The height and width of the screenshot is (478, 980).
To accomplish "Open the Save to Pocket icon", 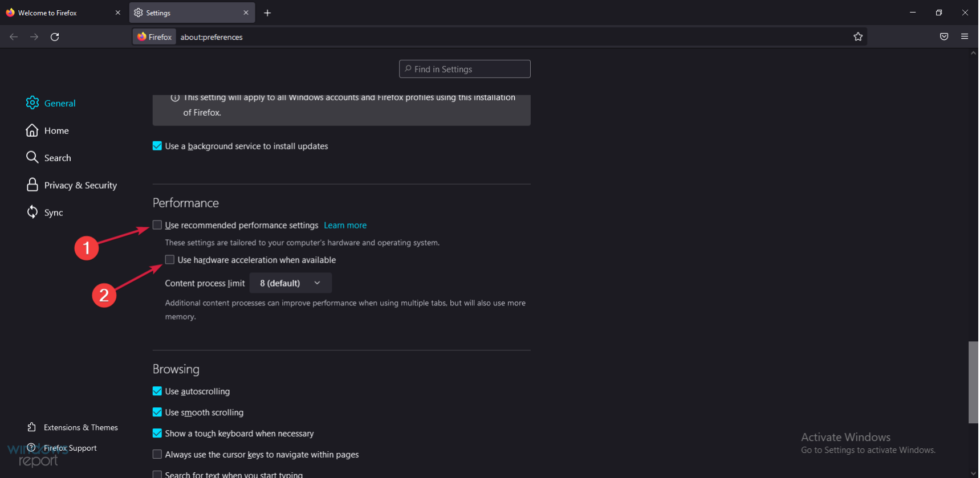I will tap(944, 37).
